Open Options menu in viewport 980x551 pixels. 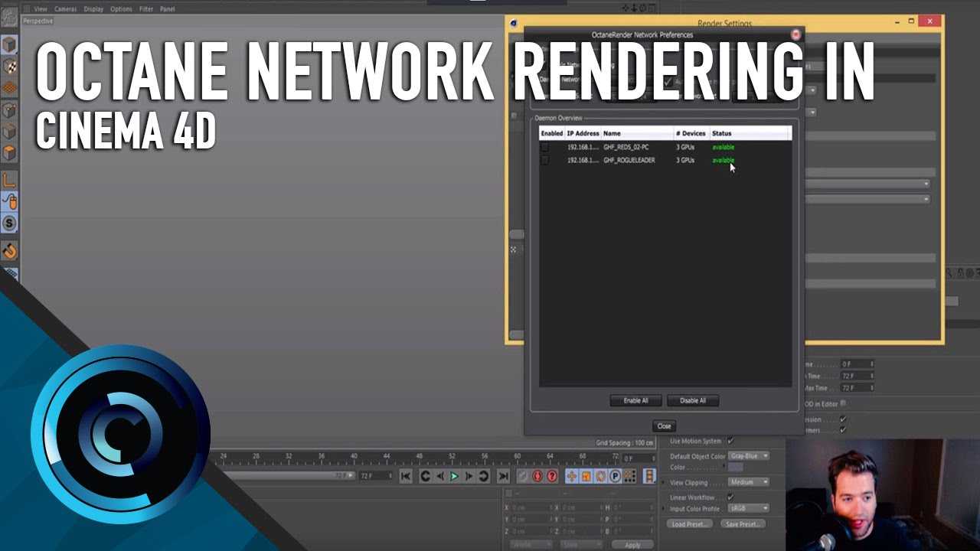pos(121,9)
